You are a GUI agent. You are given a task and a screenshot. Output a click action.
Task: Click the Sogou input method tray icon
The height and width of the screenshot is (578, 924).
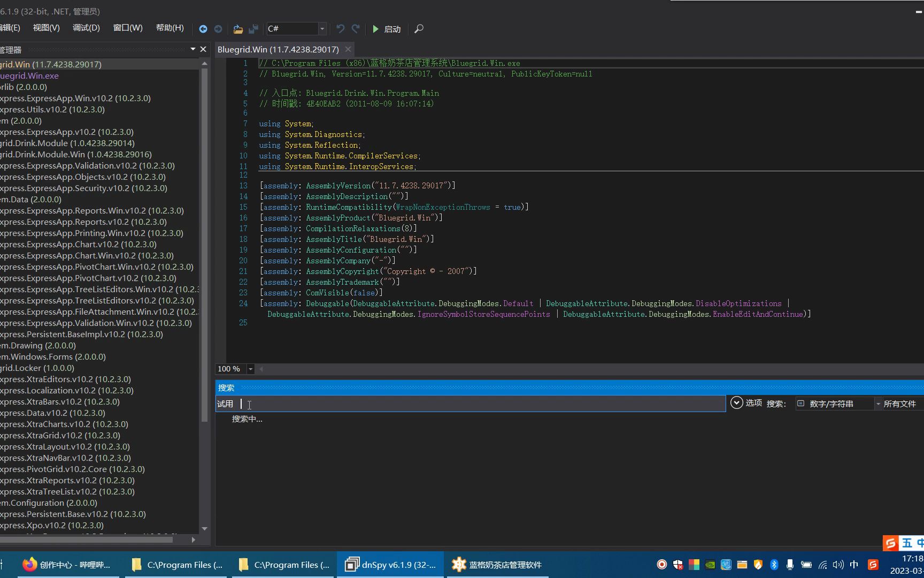[x=873, y=565]
